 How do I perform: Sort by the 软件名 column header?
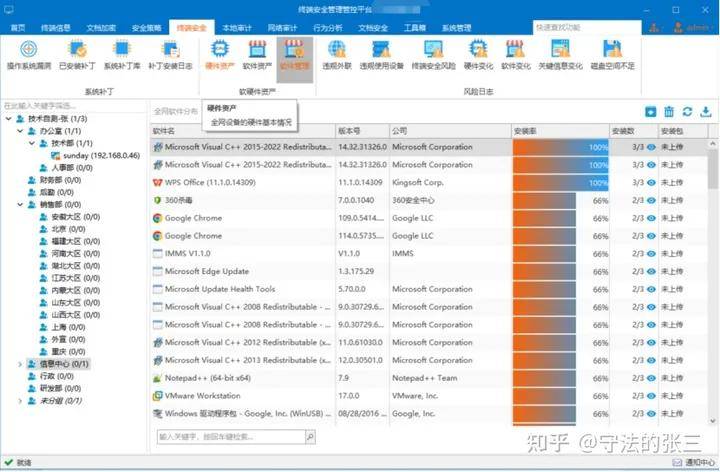point(242,131)
